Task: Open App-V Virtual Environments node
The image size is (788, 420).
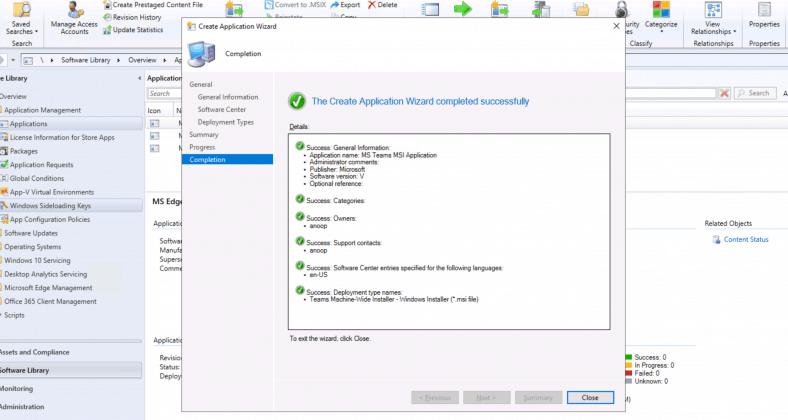Action: [x=52, y=192]
